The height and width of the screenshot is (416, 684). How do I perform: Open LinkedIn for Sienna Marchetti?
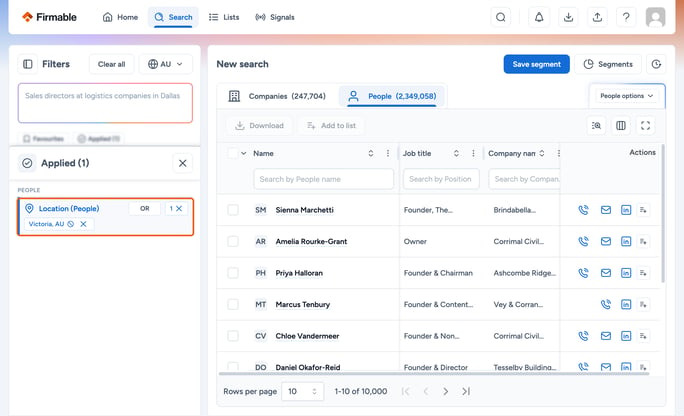626,210
